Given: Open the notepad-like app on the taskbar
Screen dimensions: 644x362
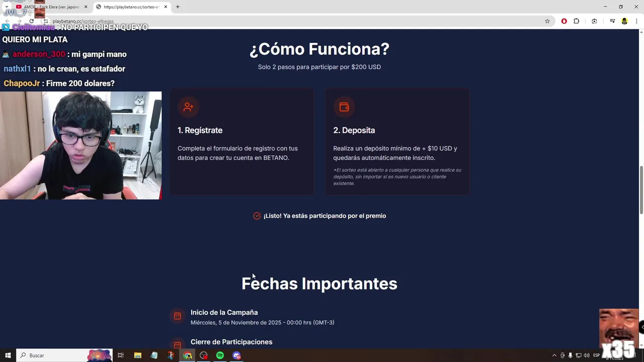Looking at the screenshot, I should click(x=154, y=355).
